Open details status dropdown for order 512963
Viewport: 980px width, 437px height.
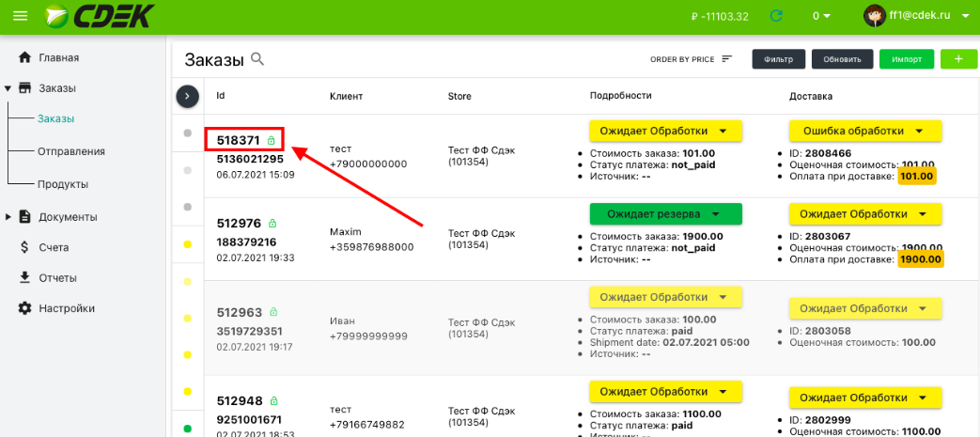[x=665, y=297]
